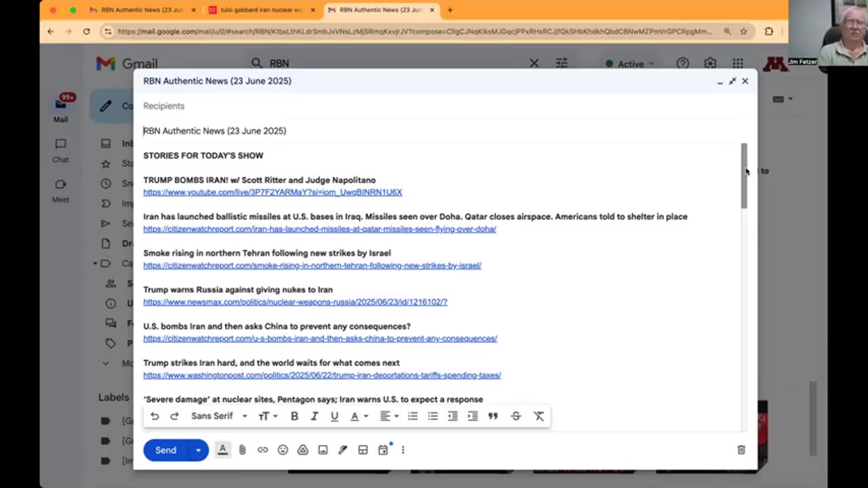Insert files using Google Drive
868x488 pixels.
pyautogui.click(x=302, y=450)
